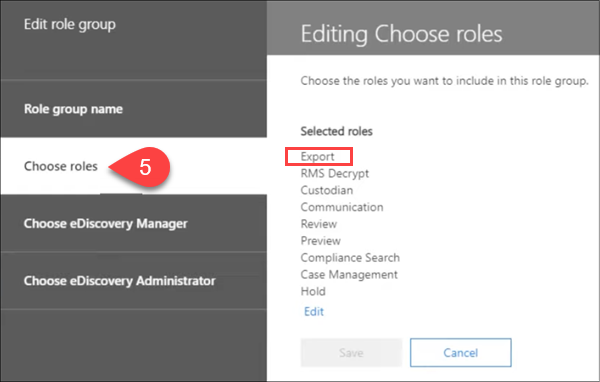Click the Hold role entry

click(x=313, y=291)
